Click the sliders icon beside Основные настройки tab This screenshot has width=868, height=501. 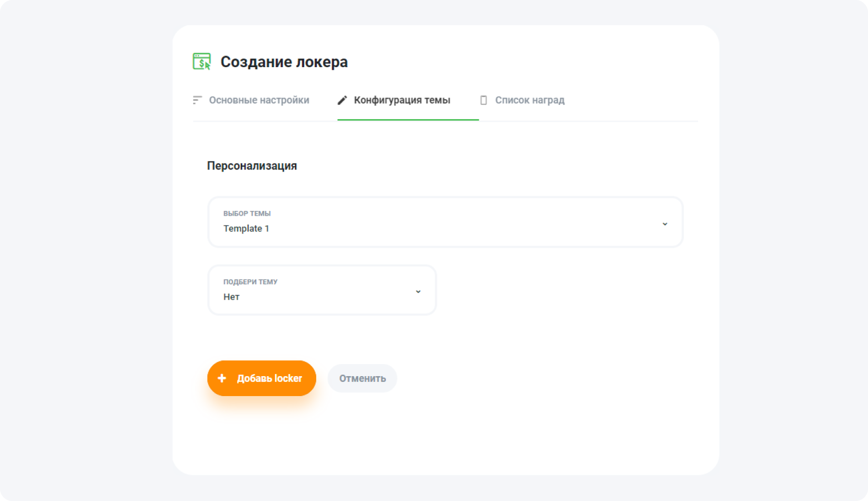[197, 100]
